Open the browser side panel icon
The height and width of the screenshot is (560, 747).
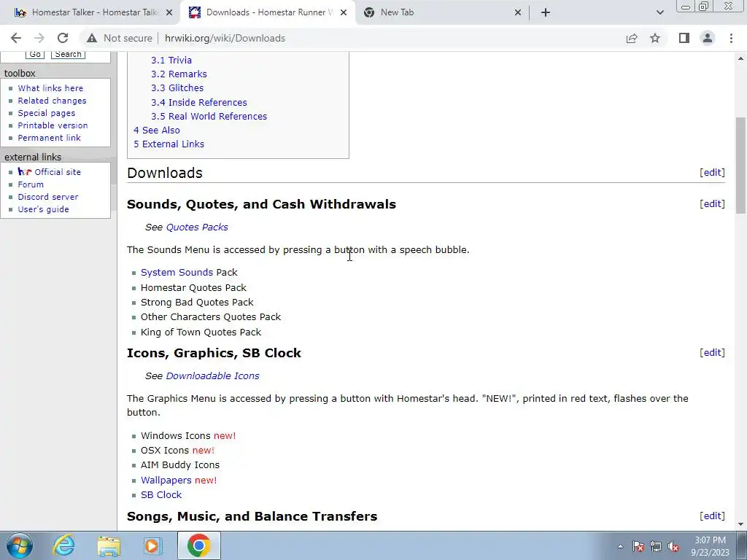coord(684,38)
